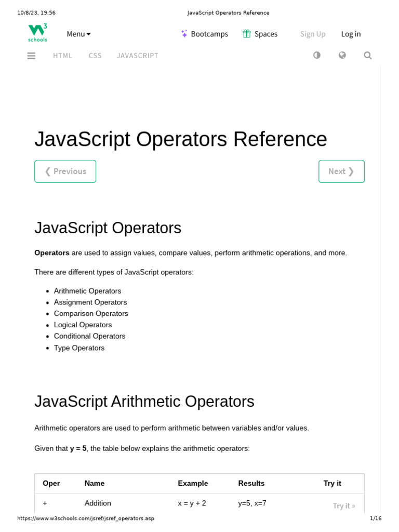
Task: Expand the Menu dropdown
Action: click(78, 34)
